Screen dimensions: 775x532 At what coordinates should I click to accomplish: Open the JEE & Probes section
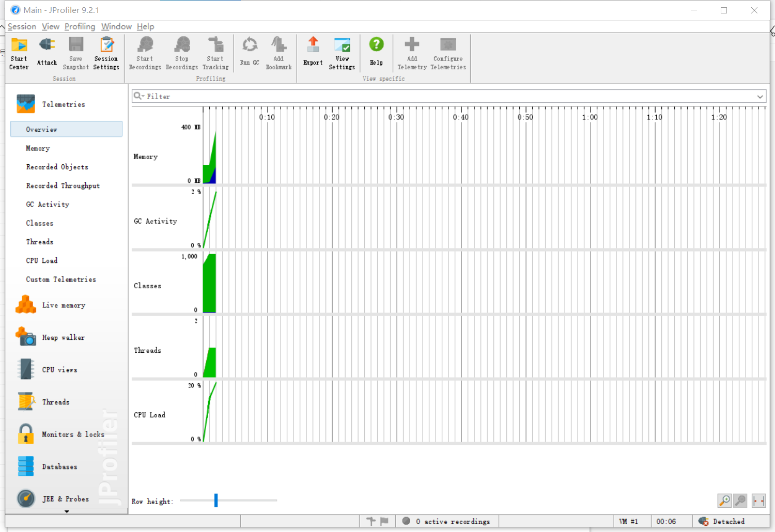tap(53, 499)
